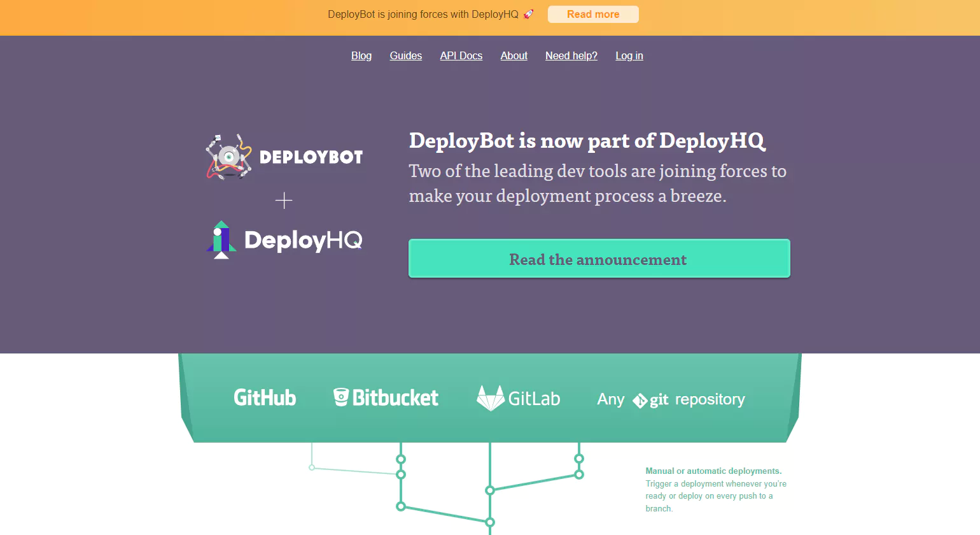Click the 'Manual or automatic deployments' heading
Screen dimensions: 980x535
pos(713,471)
